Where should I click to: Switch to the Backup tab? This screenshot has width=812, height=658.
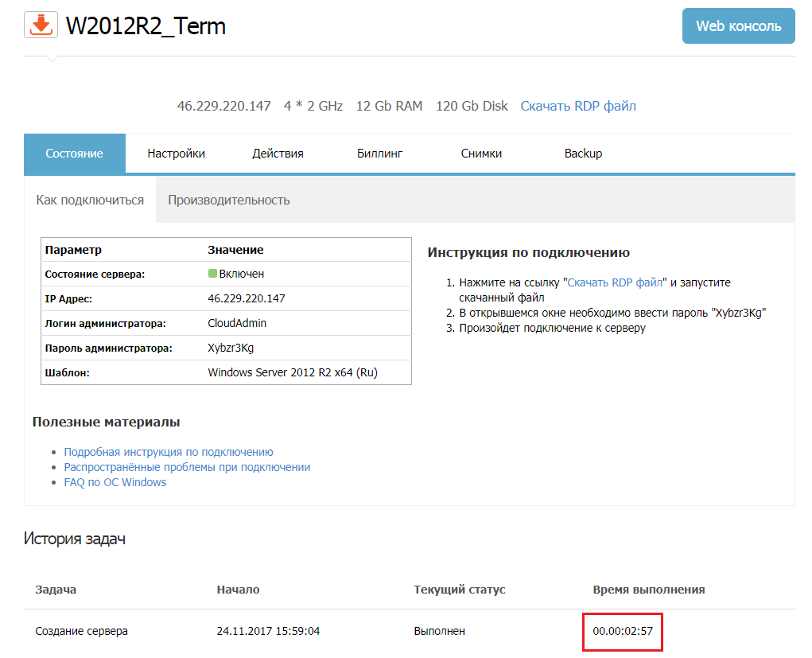click(x=583, y=154)
